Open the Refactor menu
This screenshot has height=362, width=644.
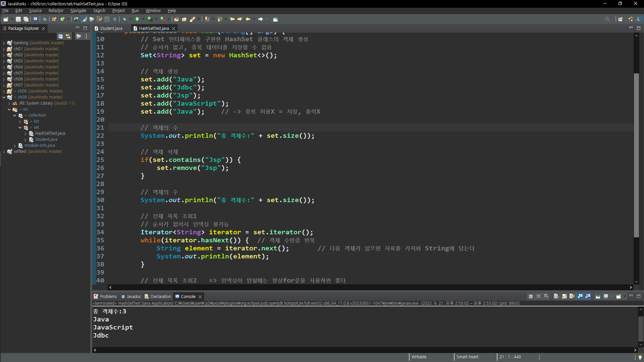pos(56,11)
